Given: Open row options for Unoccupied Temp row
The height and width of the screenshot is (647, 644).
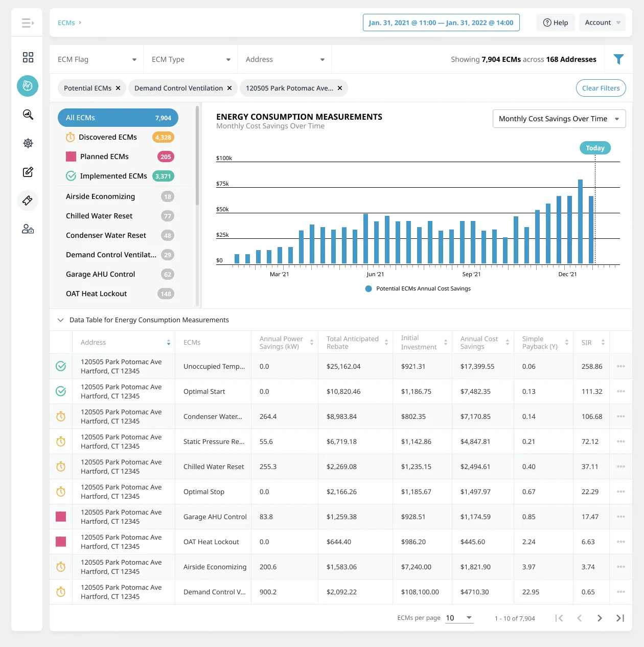Looking at the screenshot, I should [x=621, y=366].
